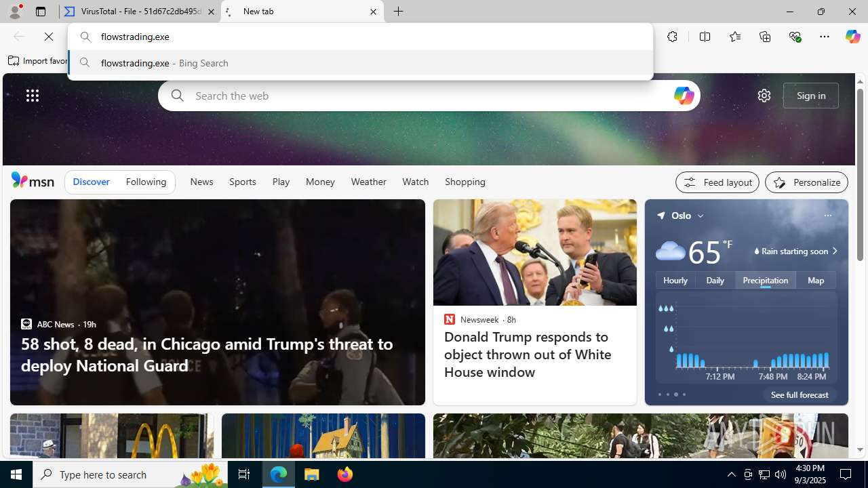This screenshot has height=488, width=868.
Task: Open the Play category
Action: click(281, 182)
